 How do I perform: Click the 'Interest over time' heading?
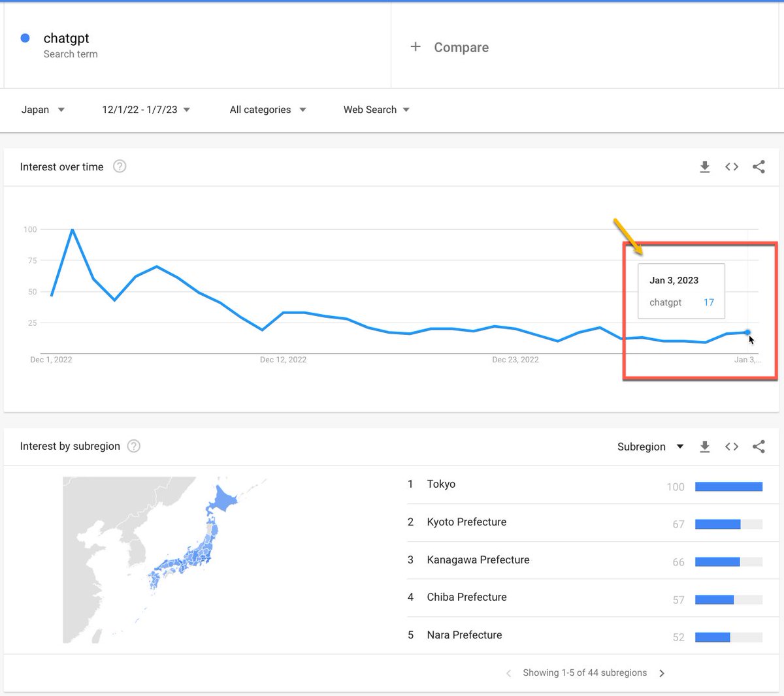coord(61,166)
